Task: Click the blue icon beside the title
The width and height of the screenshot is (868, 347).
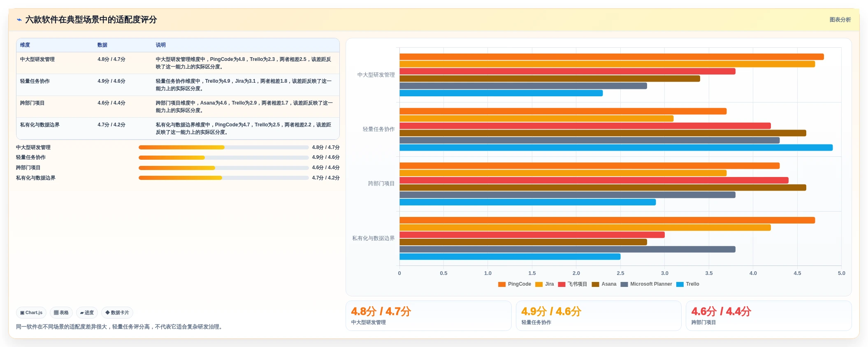Action: 19,20
